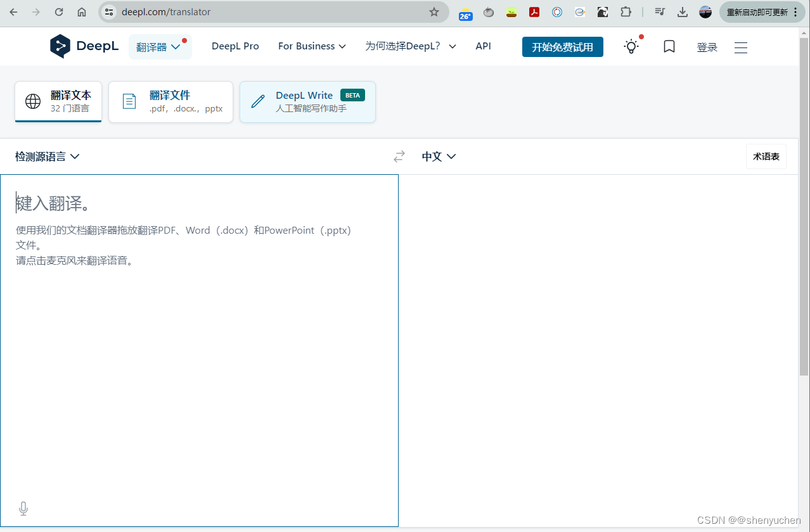Reload the current page
Screen dimensions: 810x532
tap(59, 12)
